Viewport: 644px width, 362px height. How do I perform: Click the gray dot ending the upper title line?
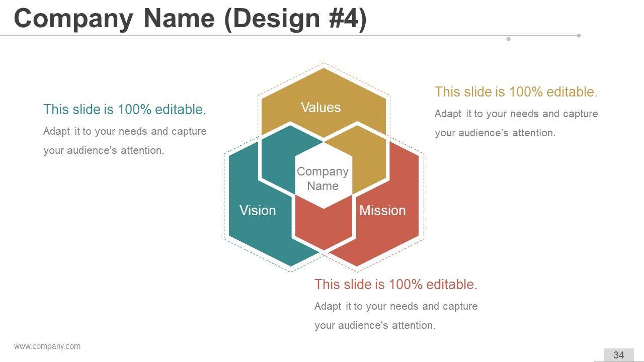point(579,36)
